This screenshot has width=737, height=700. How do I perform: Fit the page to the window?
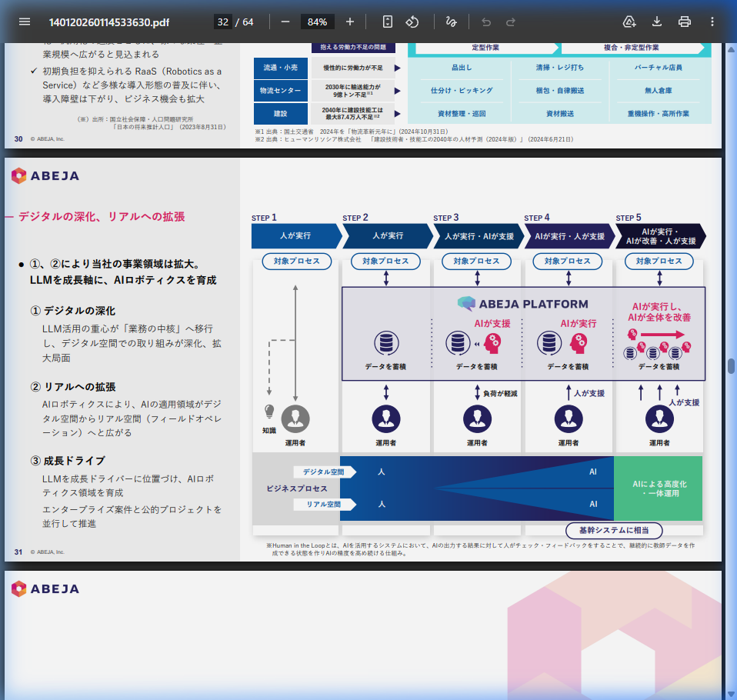coord(387,22)
